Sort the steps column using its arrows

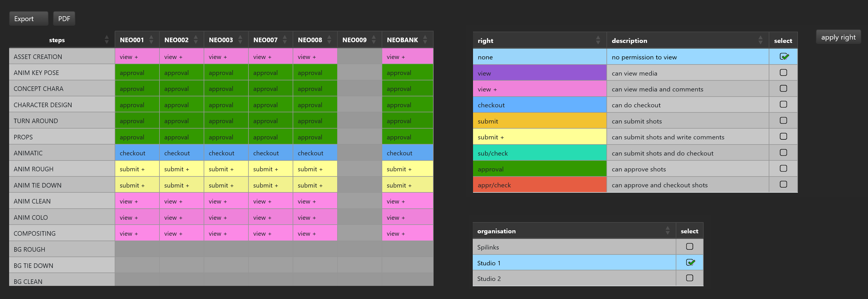click(106, 40)
